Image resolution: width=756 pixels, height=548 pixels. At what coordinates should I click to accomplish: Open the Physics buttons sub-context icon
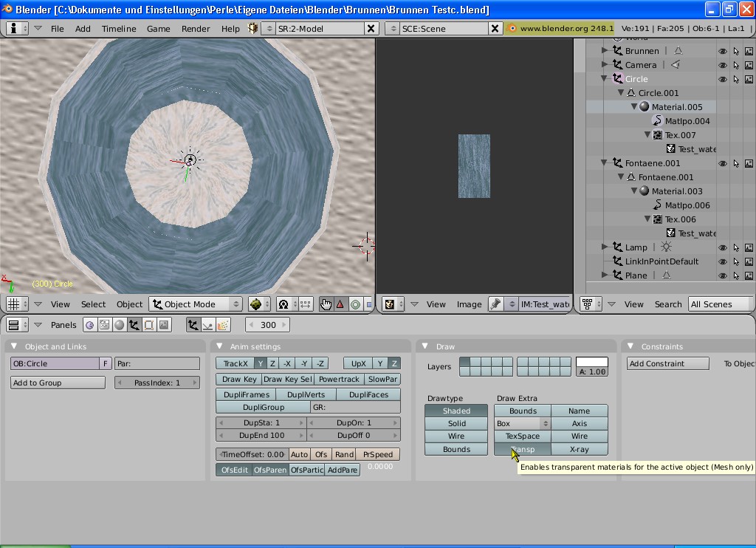[x=207, y=325]
